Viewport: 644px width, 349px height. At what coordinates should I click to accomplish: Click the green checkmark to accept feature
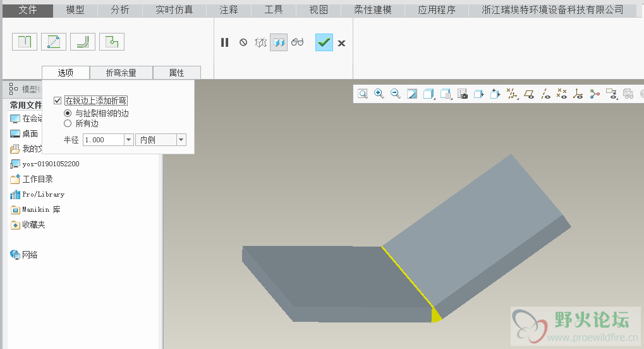324,42
